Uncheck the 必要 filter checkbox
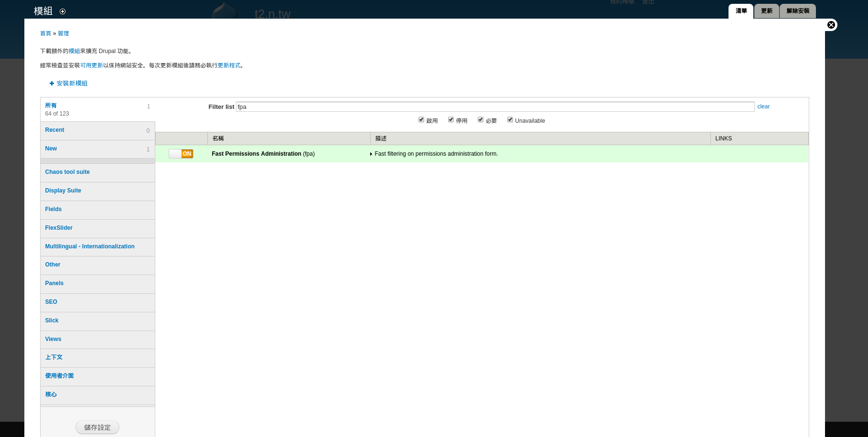 pos(481,120)
